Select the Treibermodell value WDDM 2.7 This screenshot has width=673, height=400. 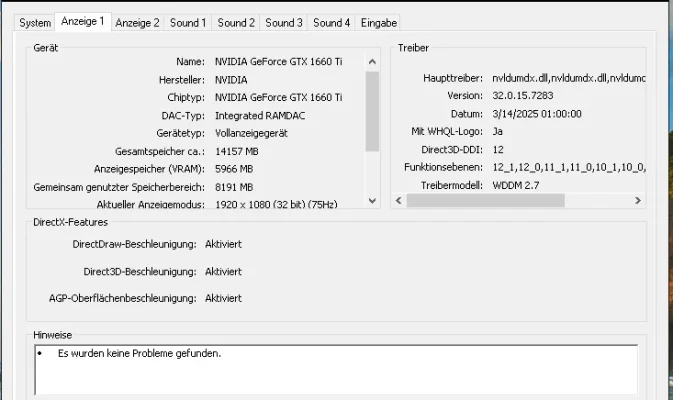515,185
